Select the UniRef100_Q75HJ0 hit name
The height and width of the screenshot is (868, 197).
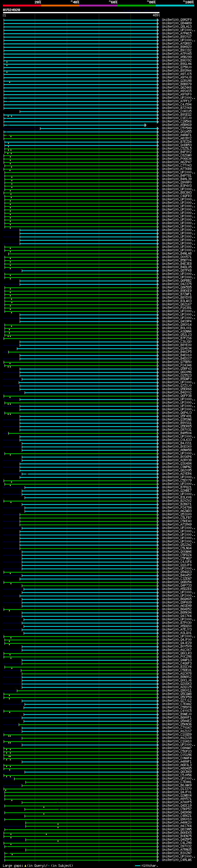(177, 67)
